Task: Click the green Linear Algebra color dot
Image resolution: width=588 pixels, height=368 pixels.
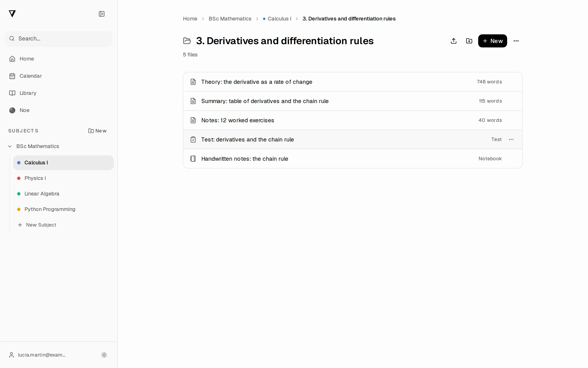Action: pos(19,194)
